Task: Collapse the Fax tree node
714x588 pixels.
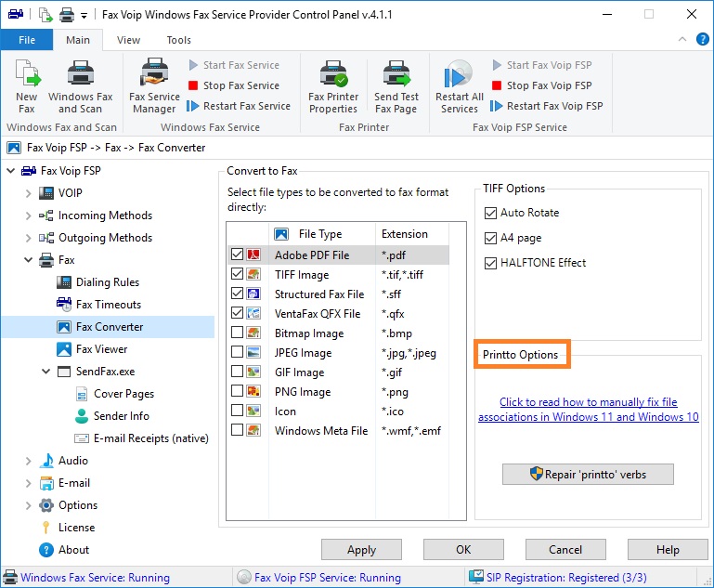Action: [28, 260]
